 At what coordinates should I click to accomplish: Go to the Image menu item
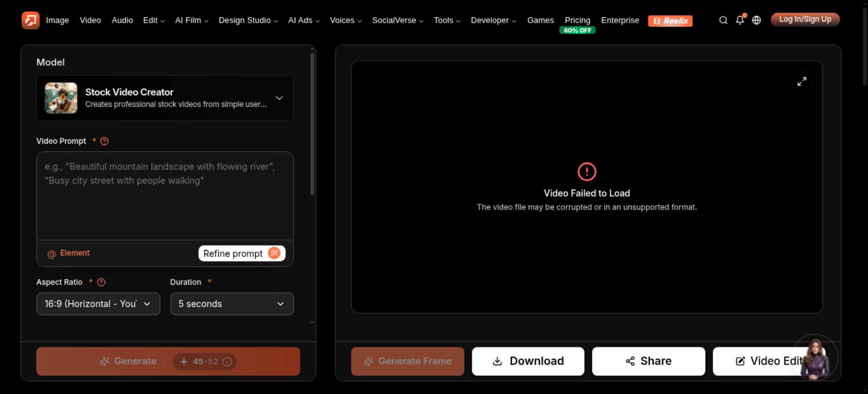click(57, 20)
